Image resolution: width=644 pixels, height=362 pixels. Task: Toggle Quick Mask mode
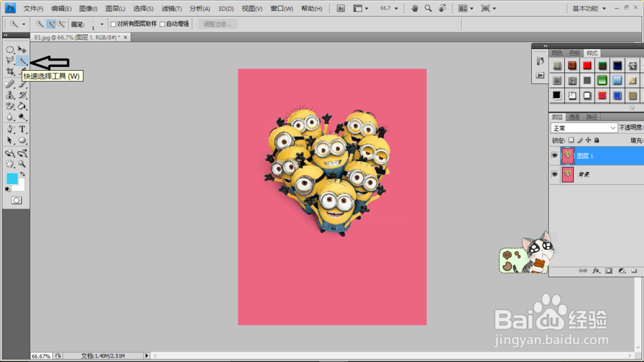coord(17,200)
